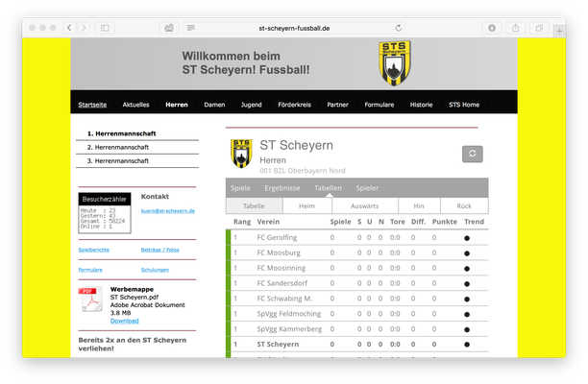Select 3. Herrenmannschaft in the sidebar

pos(137,160)
